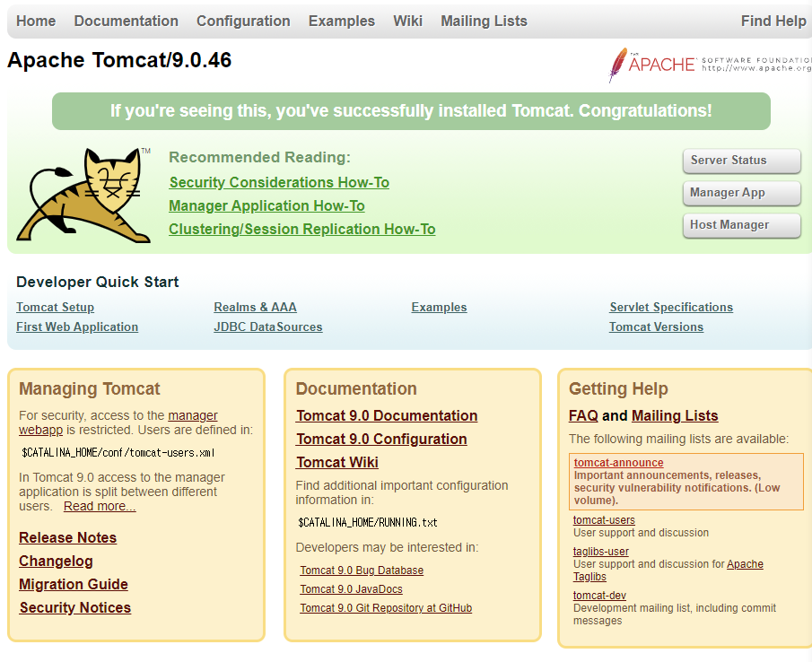Open Examples in the top navigation bar

pos(342,21)
